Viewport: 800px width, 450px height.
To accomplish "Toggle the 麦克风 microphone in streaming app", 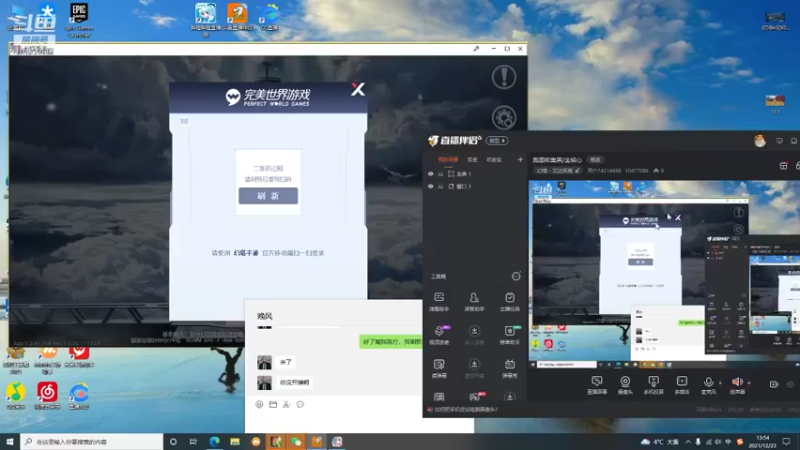I will point(709,385).
